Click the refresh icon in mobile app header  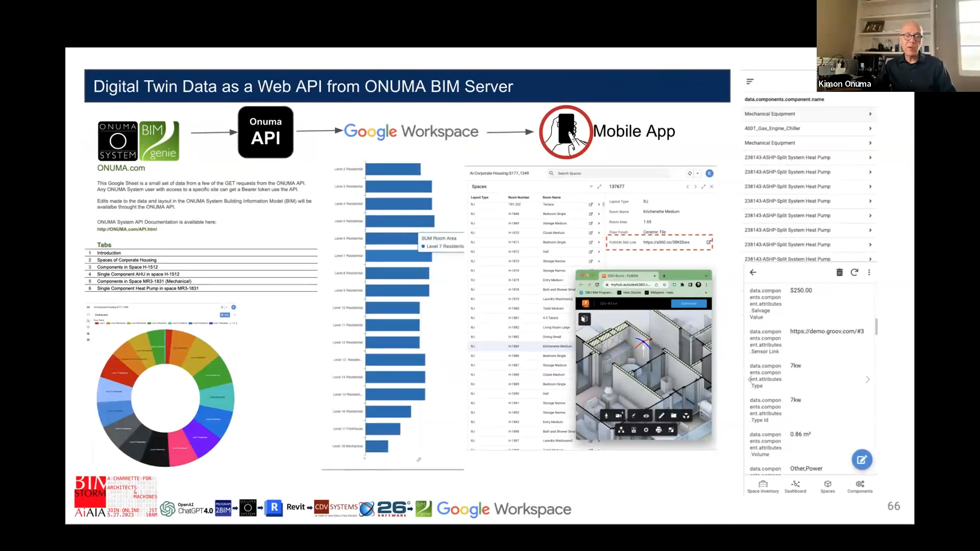tap(854, 272)
